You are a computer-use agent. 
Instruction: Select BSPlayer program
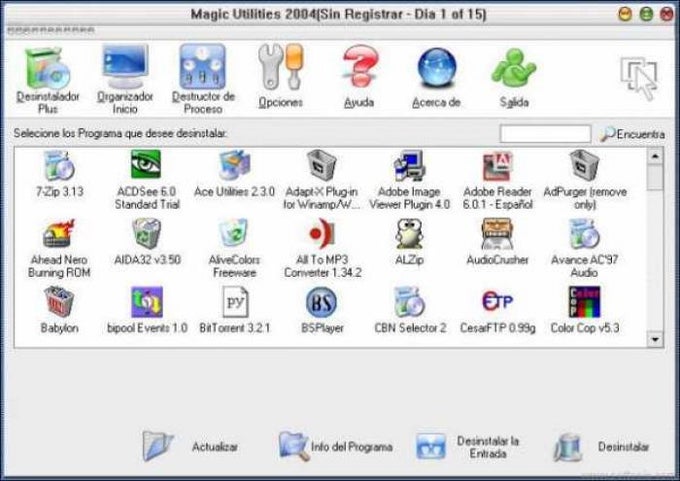(x=322, y=310)
